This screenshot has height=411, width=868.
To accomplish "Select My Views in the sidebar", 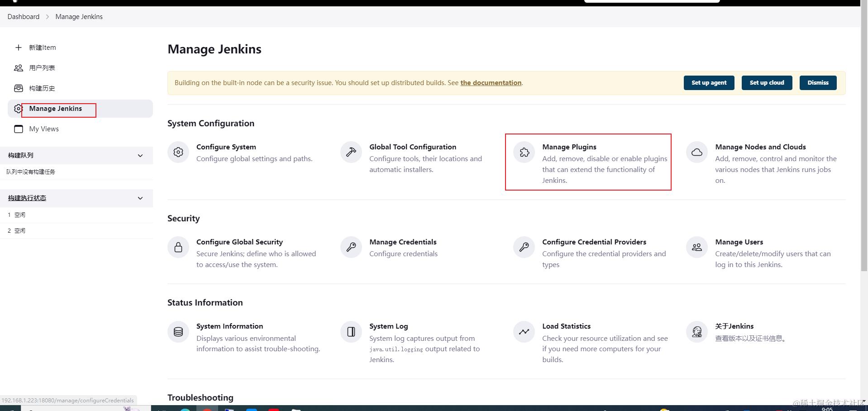I will click(x=44, y=129).
